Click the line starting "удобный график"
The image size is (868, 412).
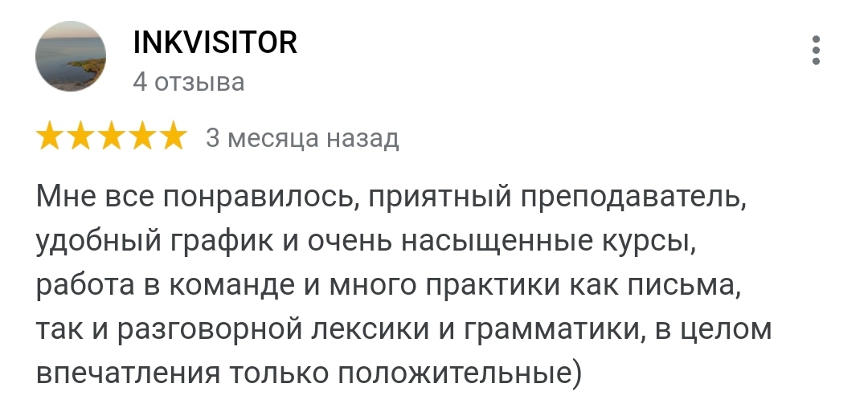[366, 240]
